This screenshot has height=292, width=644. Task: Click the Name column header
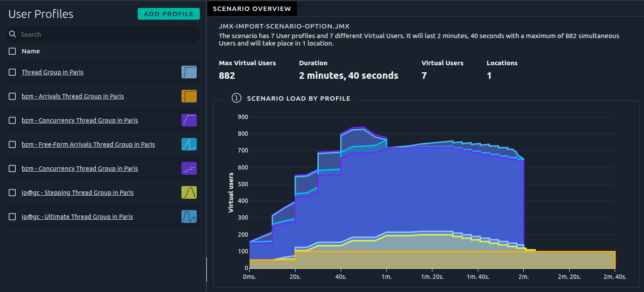(31, 51)
